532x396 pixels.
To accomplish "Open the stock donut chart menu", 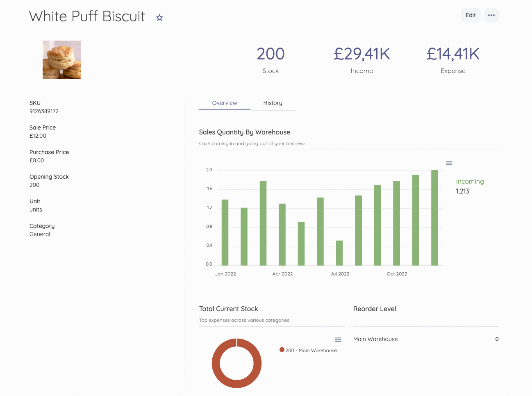I will click(x=338, y=340).
